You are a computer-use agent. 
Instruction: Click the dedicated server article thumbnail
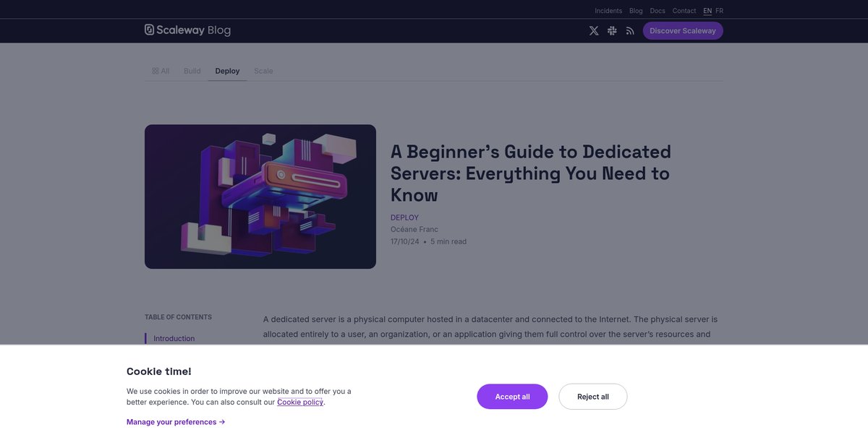coord(260,197)
